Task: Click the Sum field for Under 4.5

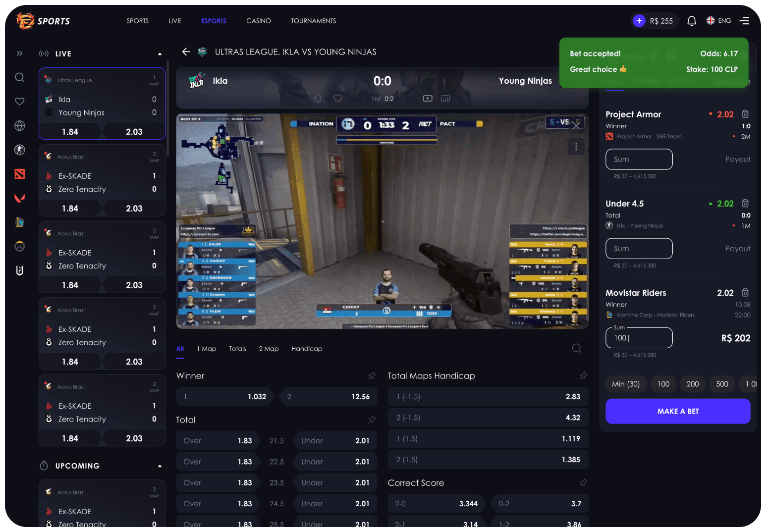Action: pyautogui.click(x=639, y=249)
